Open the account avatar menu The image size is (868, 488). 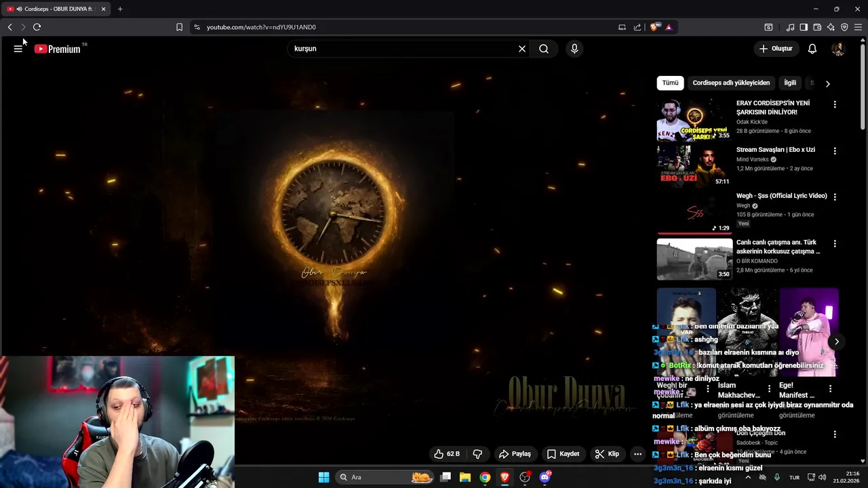[x=838, y=49]
